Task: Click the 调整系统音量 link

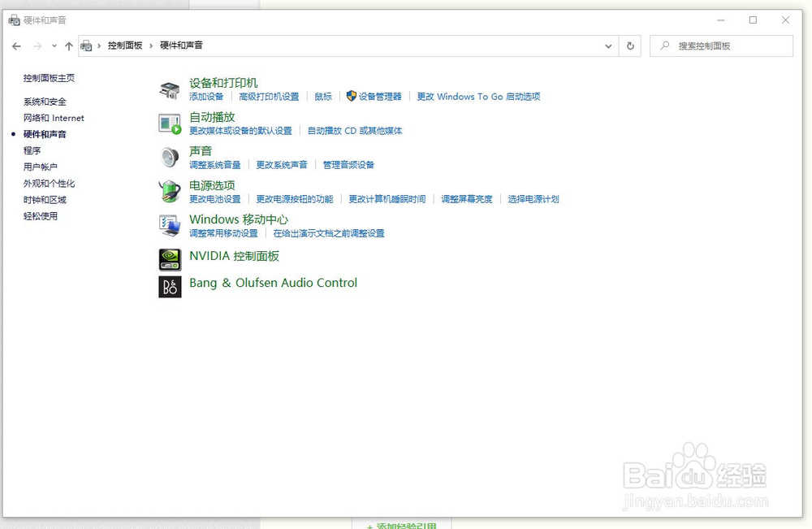Action: [x=215, y=164]
